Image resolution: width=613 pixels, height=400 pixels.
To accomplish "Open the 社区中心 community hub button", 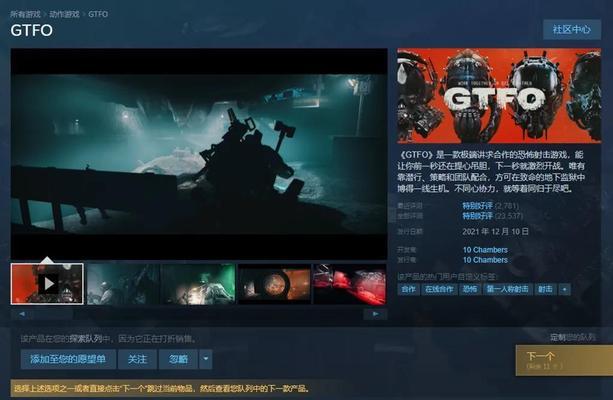I will click(572, 29).
